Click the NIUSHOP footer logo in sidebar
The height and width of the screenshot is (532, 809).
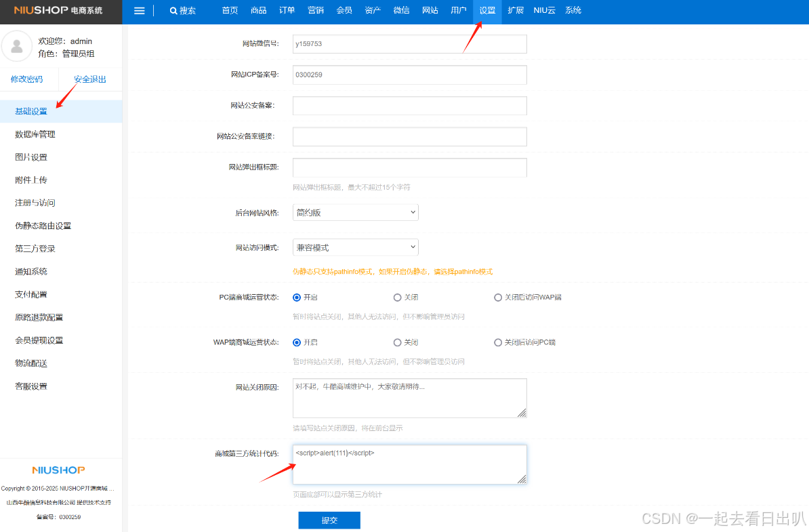coord(58,470)
